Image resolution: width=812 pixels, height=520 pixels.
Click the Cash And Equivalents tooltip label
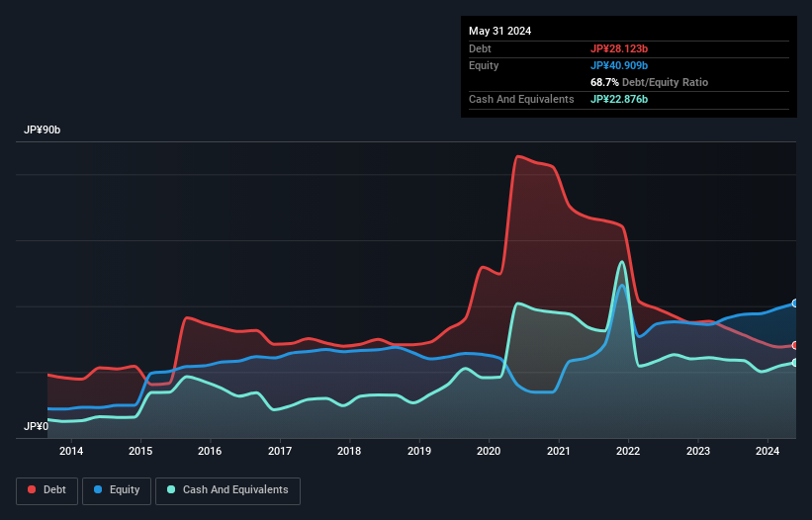[x=521, y=99]
